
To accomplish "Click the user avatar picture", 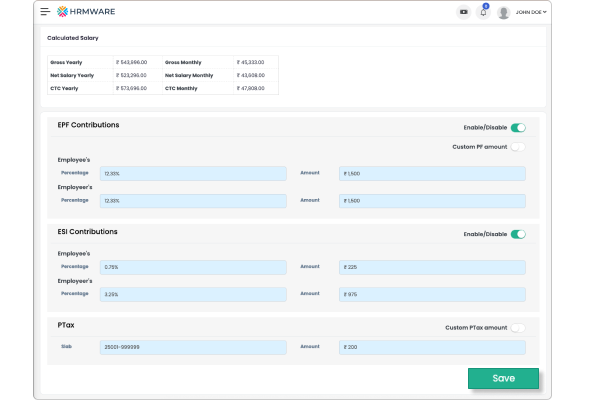I will (504, 12).
